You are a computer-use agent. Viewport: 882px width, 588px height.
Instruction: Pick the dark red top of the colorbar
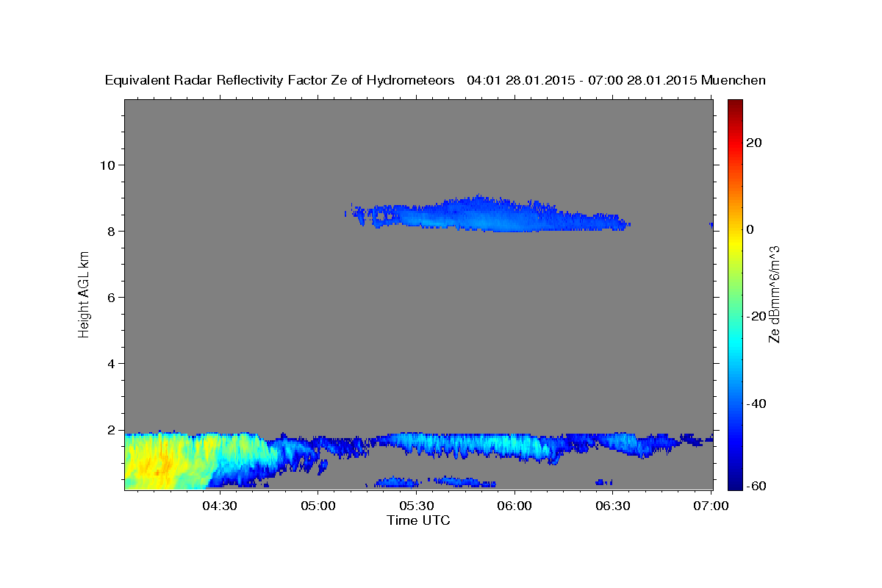click(734, 104)
